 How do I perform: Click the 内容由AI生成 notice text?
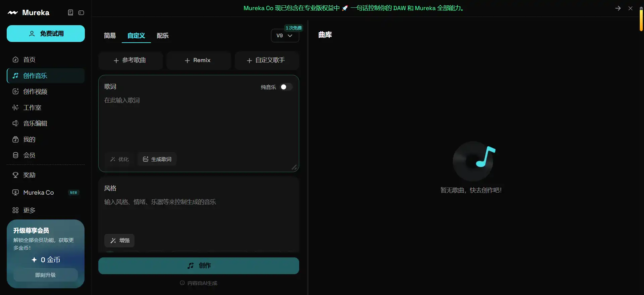[x=202, y=283]
